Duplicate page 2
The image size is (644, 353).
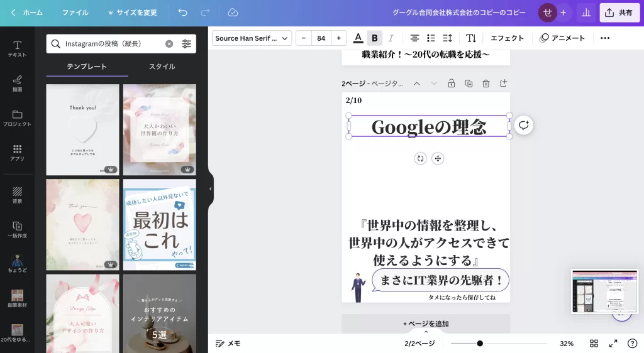469,84
